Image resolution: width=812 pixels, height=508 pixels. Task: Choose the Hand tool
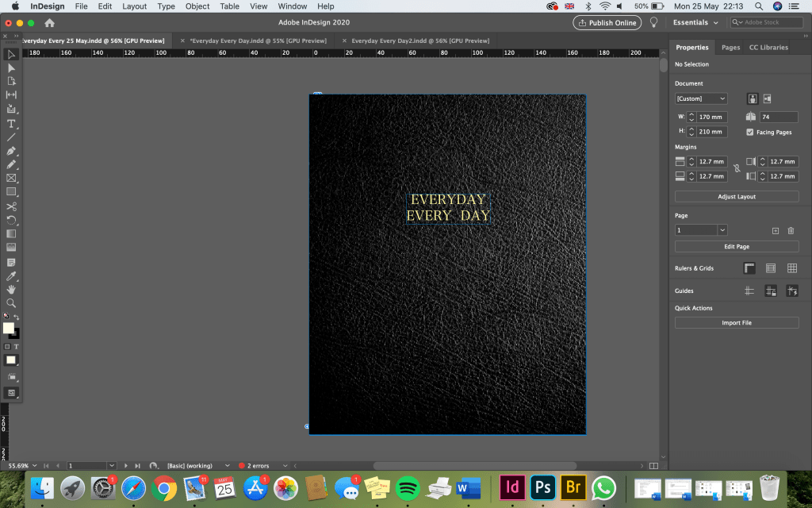click(x=11, y=289)
